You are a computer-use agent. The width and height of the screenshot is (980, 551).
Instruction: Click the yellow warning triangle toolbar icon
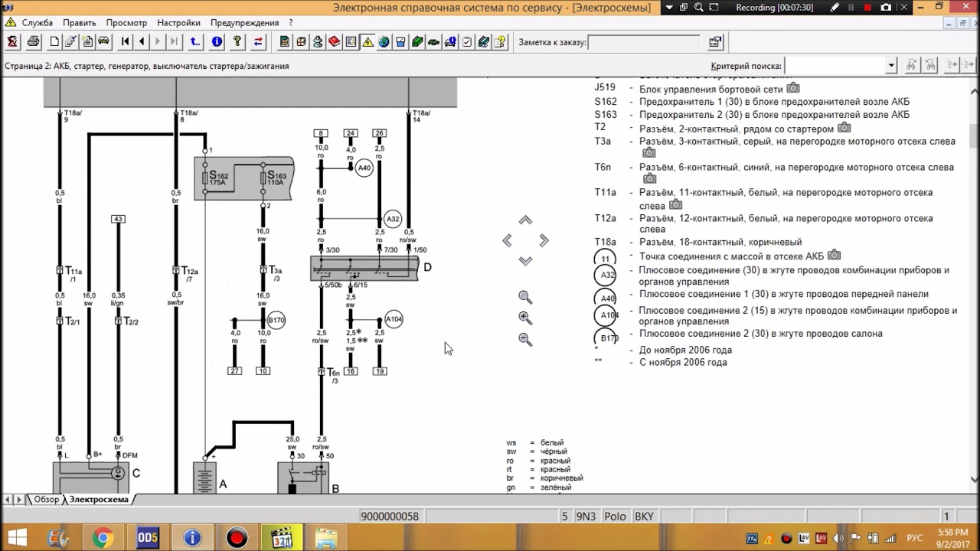tap(368, 42)
